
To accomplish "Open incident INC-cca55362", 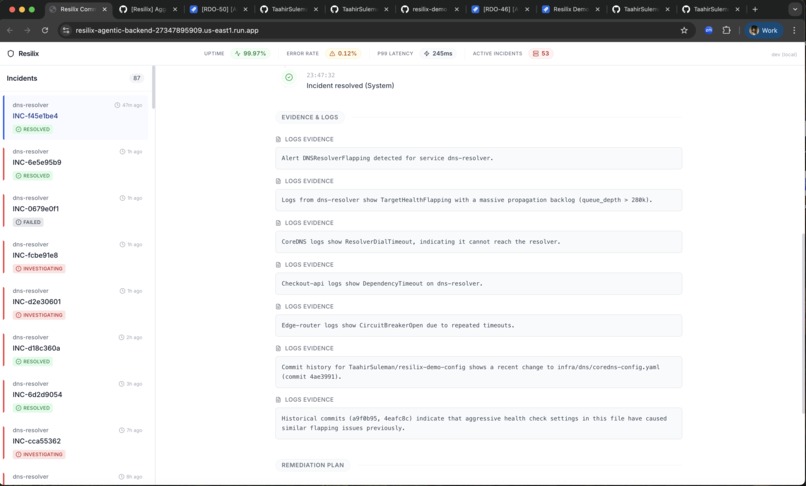I will tap(76, 442).
